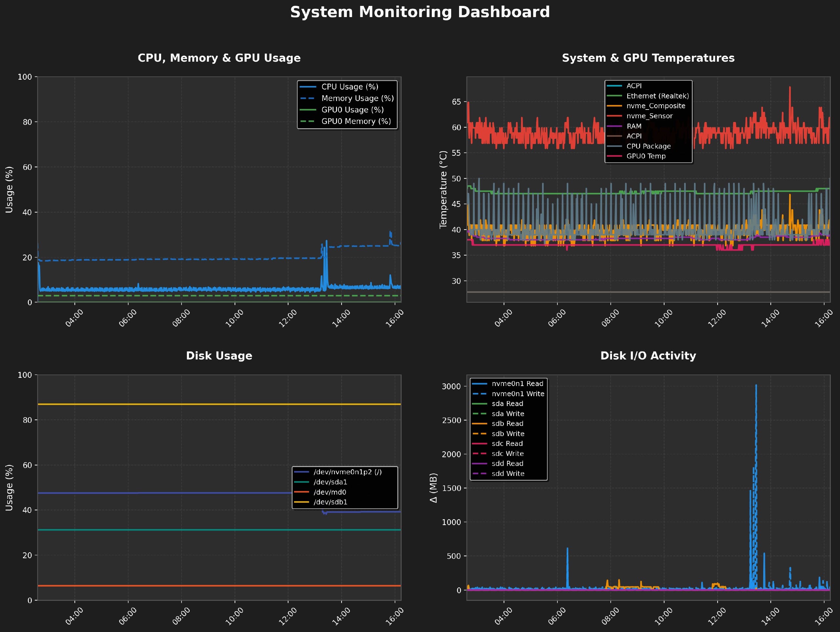The image size is (840, 632).
Task: Select GPU0 Memory (%) legend entry
Action: click(356, 121)
